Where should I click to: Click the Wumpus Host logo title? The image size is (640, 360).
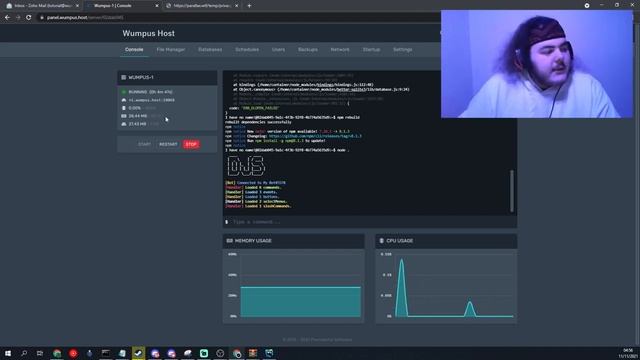[149, 33]
